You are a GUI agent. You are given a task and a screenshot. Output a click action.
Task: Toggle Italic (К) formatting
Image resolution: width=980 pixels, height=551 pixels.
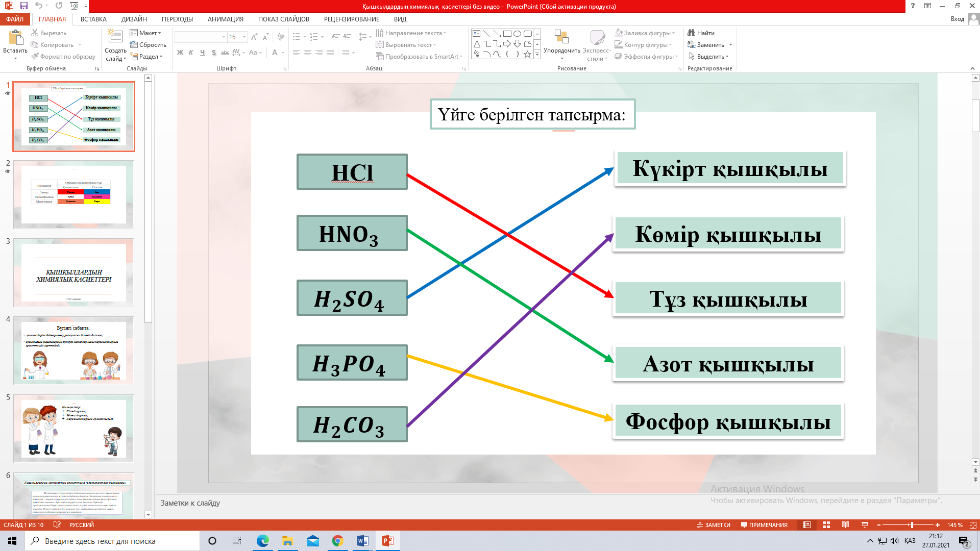[x=191, y=53]
